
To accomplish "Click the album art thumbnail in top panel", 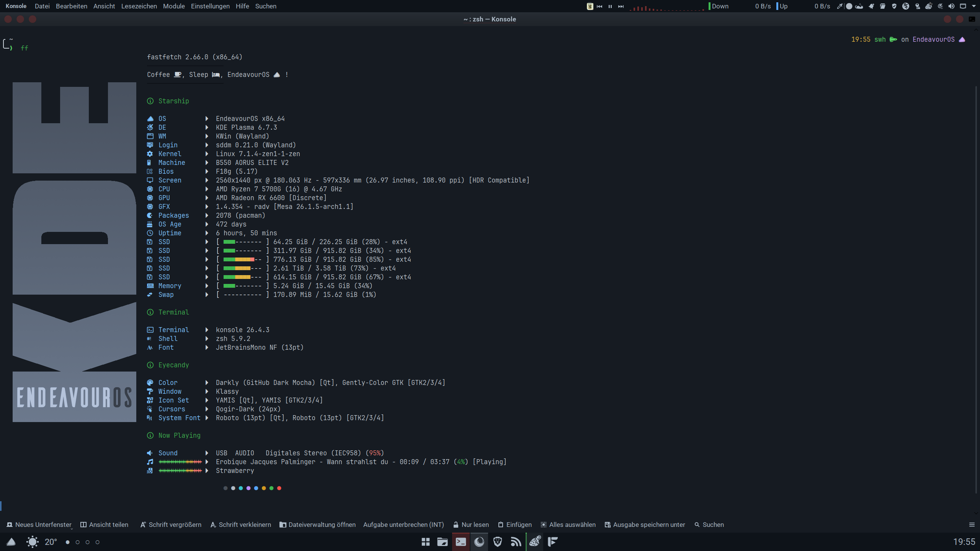I will (590, 6).
